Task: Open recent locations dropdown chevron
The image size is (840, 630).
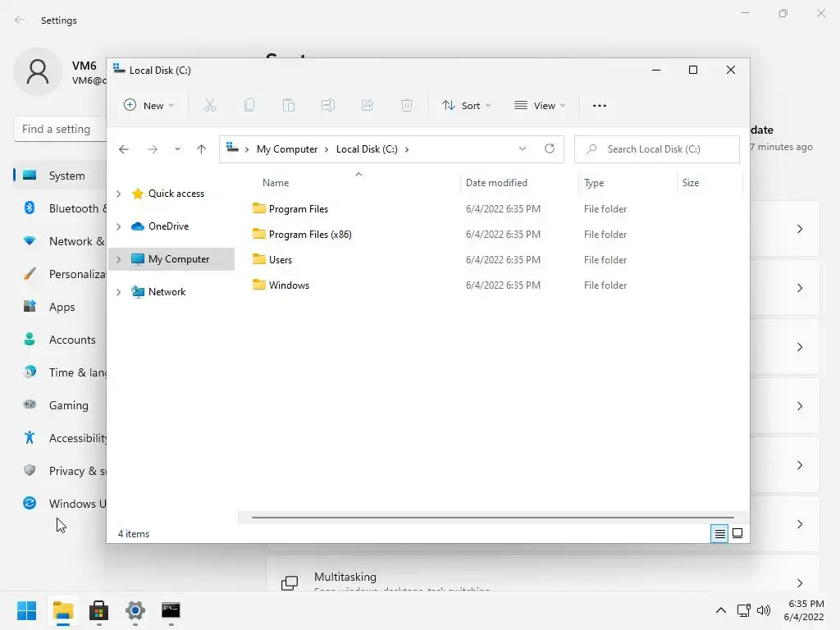Action: [x=177, y=149]
